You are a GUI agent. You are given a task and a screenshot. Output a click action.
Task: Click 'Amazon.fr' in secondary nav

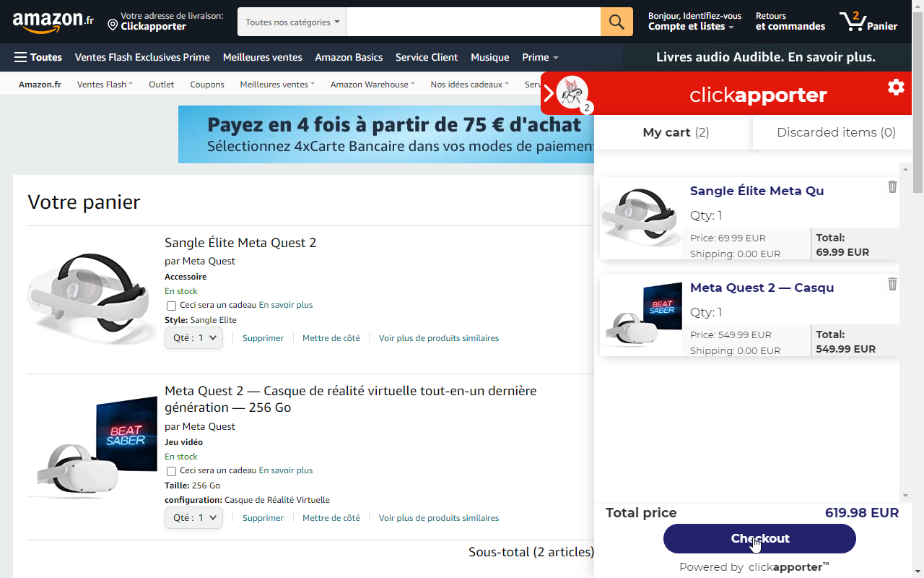coord(40,85)
